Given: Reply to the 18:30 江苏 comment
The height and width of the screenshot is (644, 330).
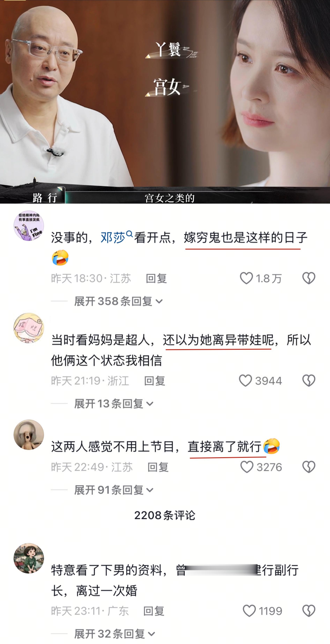Looking at the screenshot, I should (x=156, y=278).
